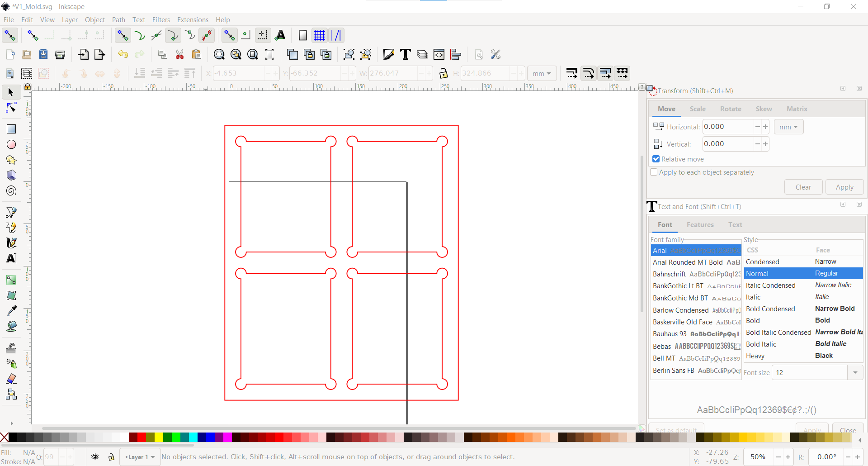Viewport: 868px width, 466px height.
Task: Select the Color dropper tool
Action: (11, 311)
